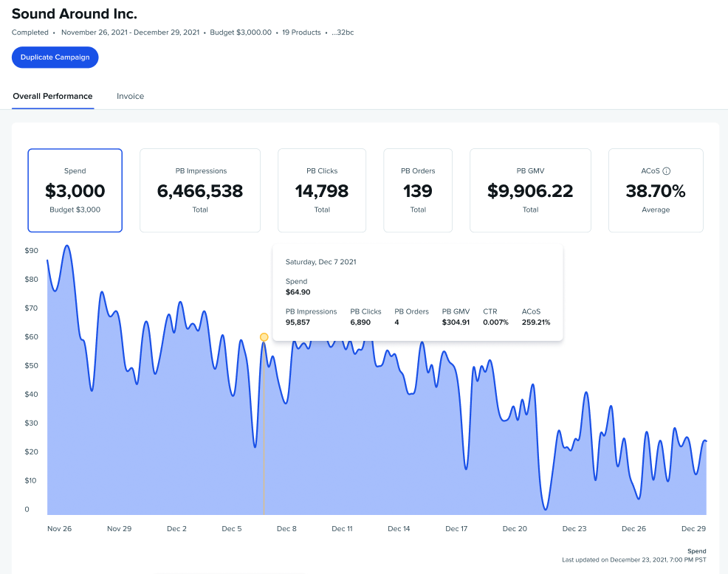Open the 19 Products link
This screenshot has width=728, height=574.
[301, 32]
